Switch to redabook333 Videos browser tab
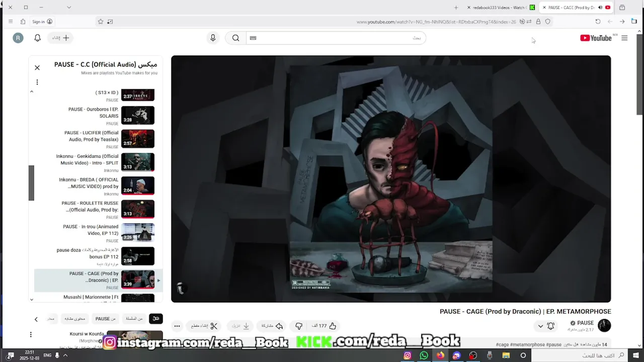The width and height of the screenshot is (644, 362). [x=501, y=8]
